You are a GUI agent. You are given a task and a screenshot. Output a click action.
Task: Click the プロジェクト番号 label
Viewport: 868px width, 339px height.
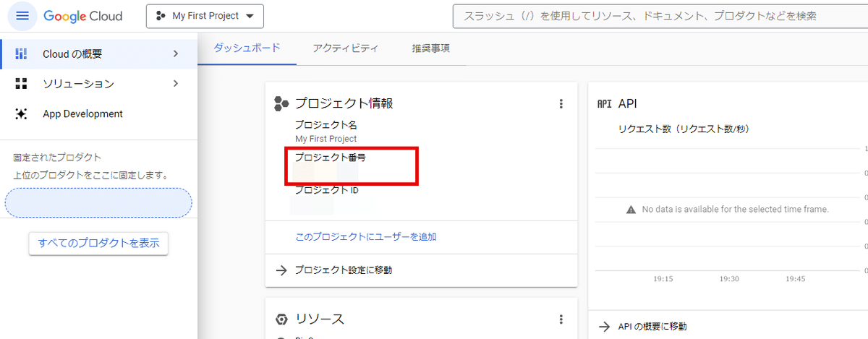point(330,157)
